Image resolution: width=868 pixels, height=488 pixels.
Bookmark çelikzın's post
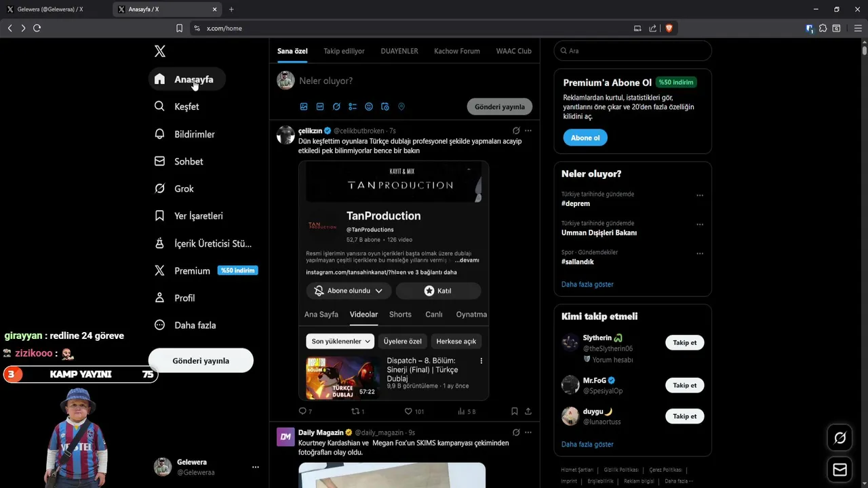[x=515, y=411]
